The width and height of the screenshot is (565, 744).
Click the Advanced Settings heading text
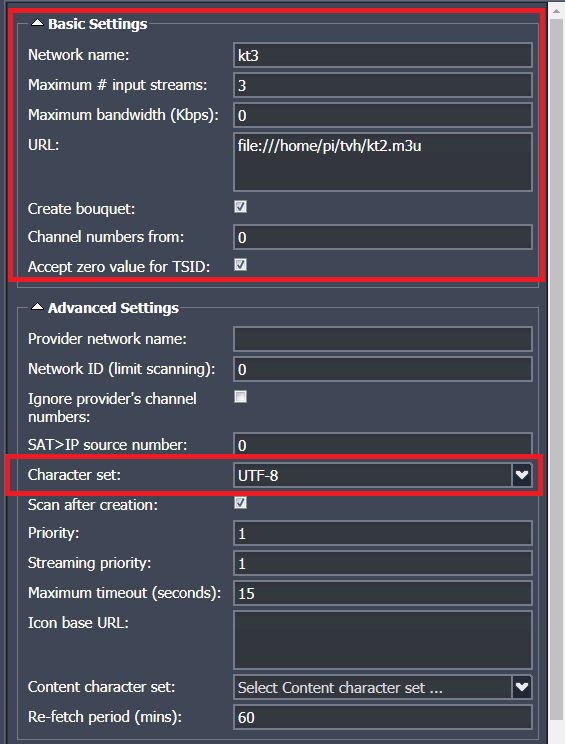113,307
